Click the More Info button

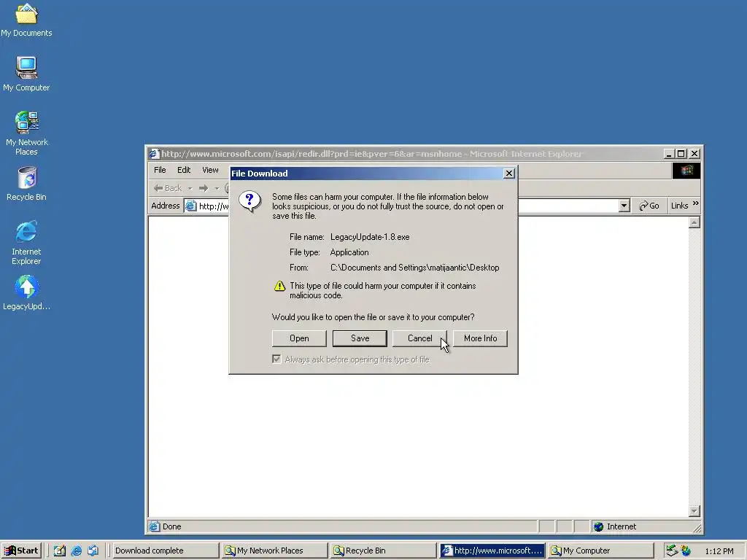(480, 338)
